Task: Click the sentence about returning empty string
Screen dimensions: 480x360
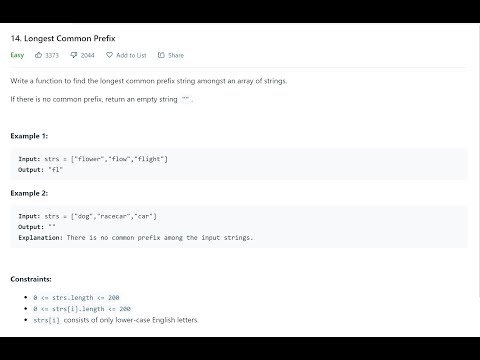Action: click(102, 99)
